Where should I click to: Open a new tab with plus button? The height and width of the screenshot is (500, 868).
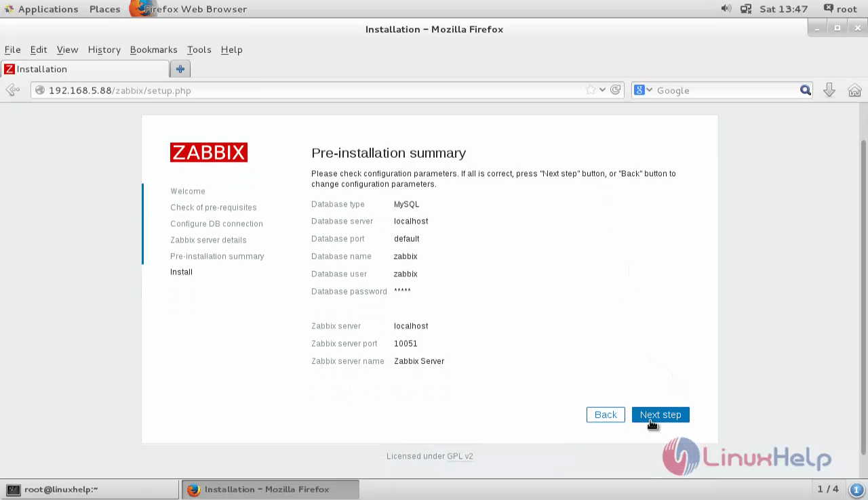pos(180,69)
